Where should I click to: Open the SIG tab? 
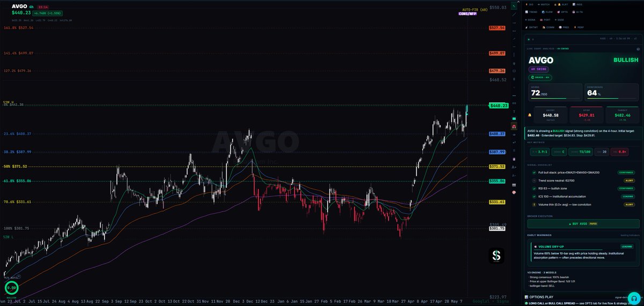click(x=529, y=5)
